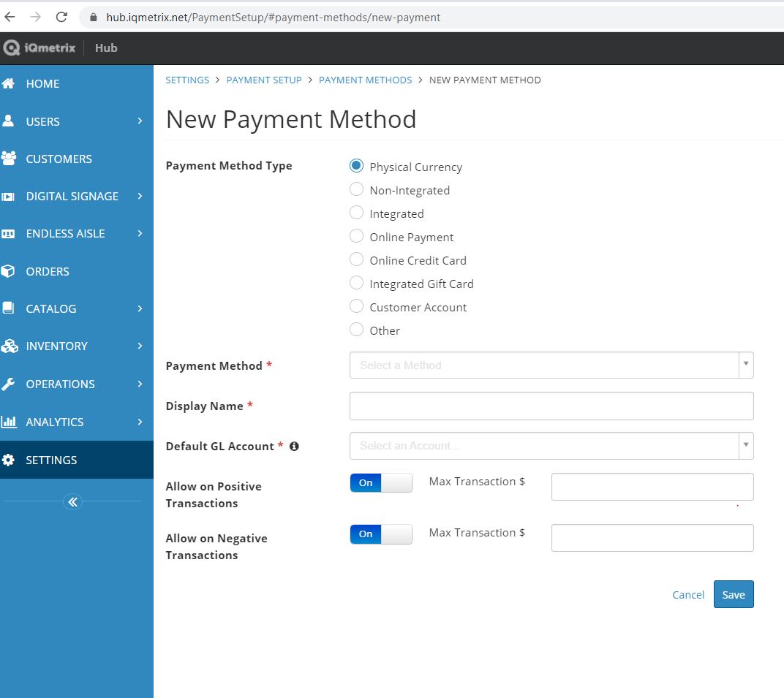Screen dimensions: 784x698
Task: Expand the Digital Signage submenu
Action: tap(73, 196)
